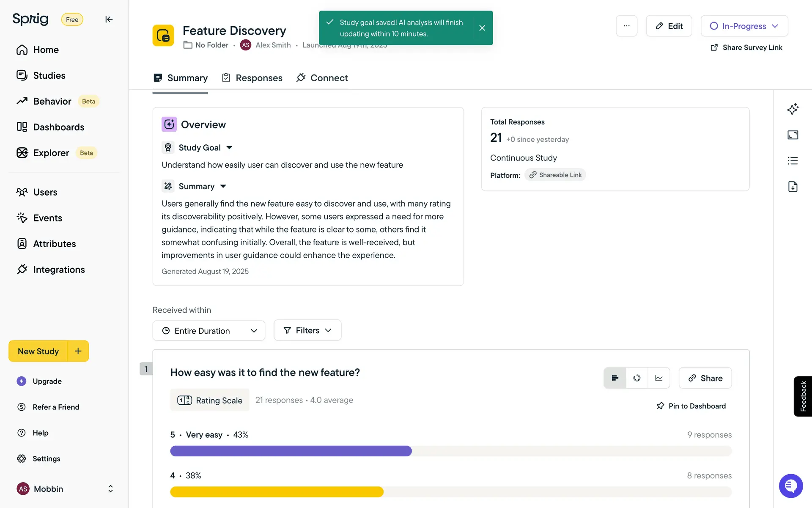Open the Filters dropdown

coord(307,330)
